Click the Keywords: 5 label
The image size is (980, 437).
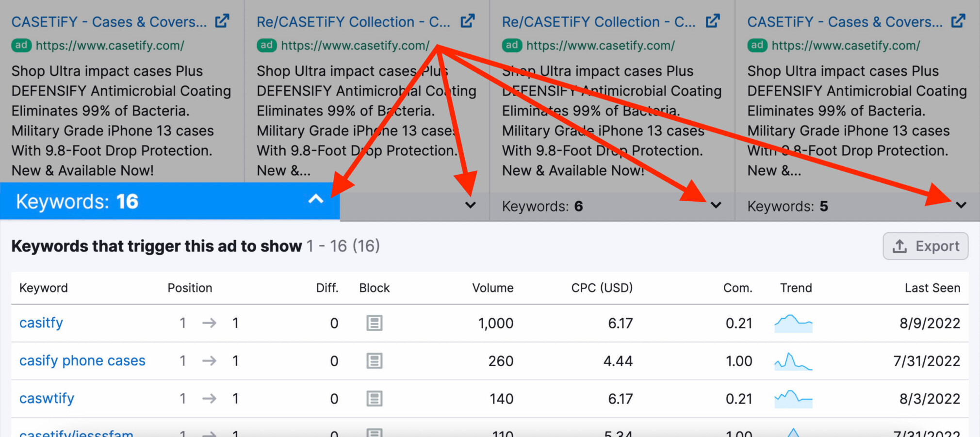788,206
